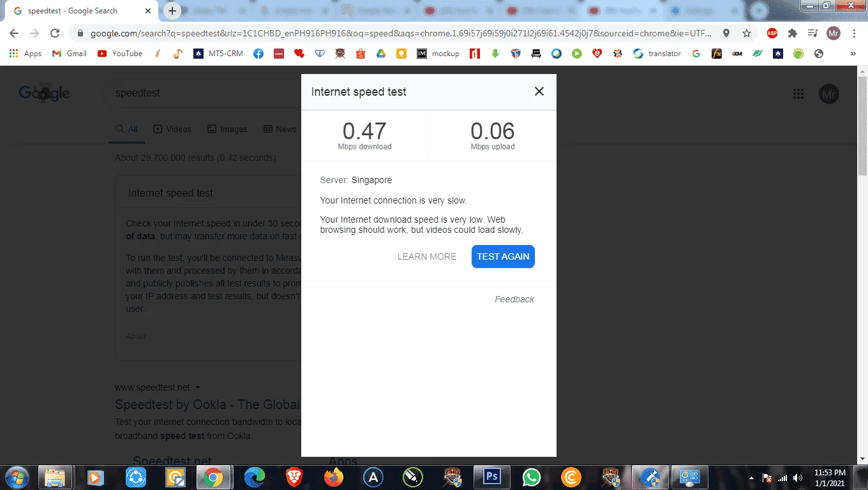Image resolution: width=868 pixels, height=490 pixels.
Task: Click the TEST AGAIN button
Action: click(x=503, y=256)
